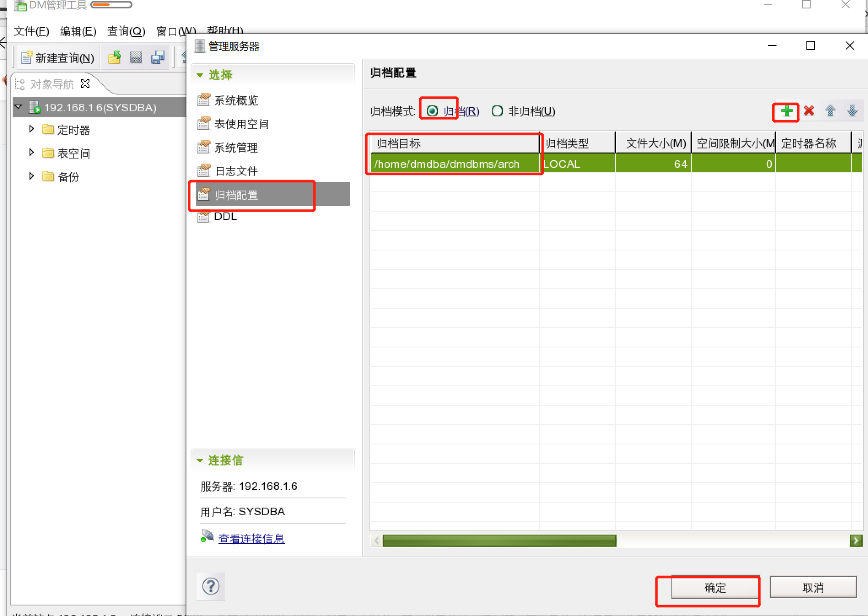Click the 确定 button
The height and width of the screenshot is (616, 868).
click(x=715, y=587)
